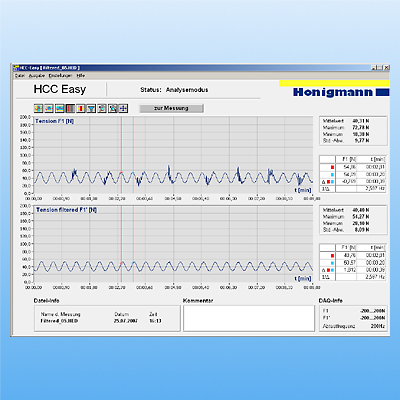Open the Einstellungen menu

click(60, 76)
